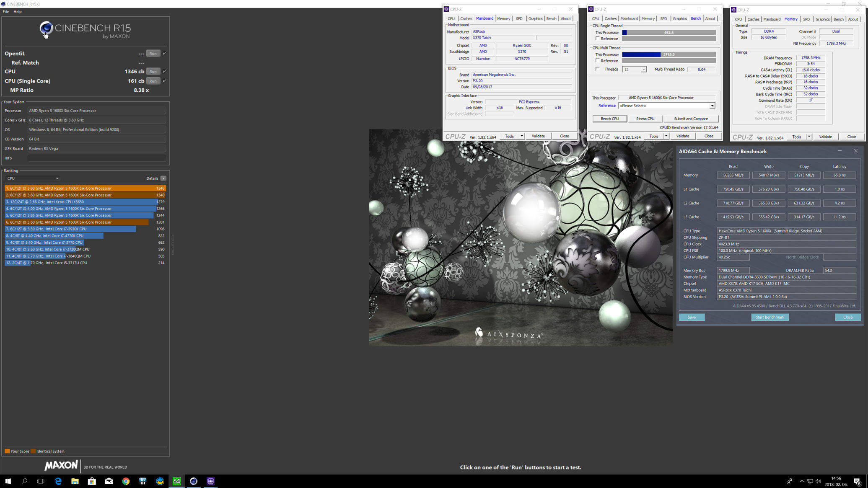
Task: Launch Google Chrome from taskbar
Action: pyautogui.click(x=126, y=481)
